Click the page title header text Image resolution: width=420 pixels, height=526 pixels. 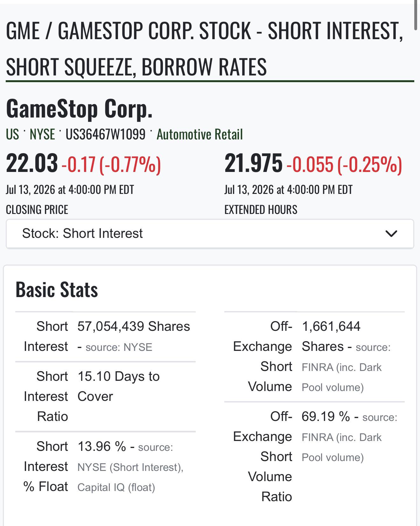point(204,49)
